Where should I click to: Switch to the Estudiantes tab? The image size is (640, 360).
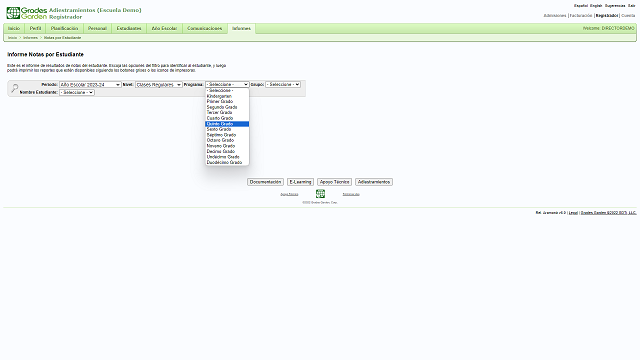coord(129,29)
